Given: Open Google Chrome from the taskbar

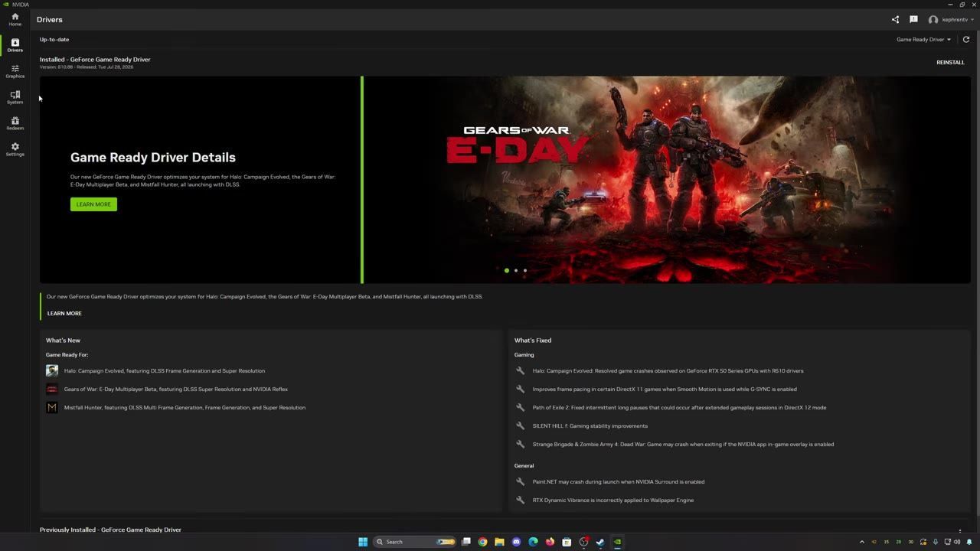Looking at the screenshot, I should (482, 542).
